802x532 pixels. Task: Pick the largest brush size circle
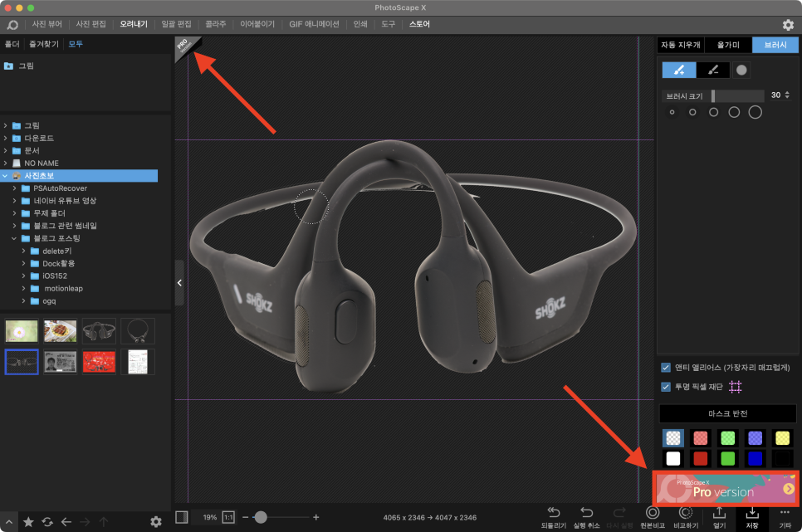(x=755, y=112)
